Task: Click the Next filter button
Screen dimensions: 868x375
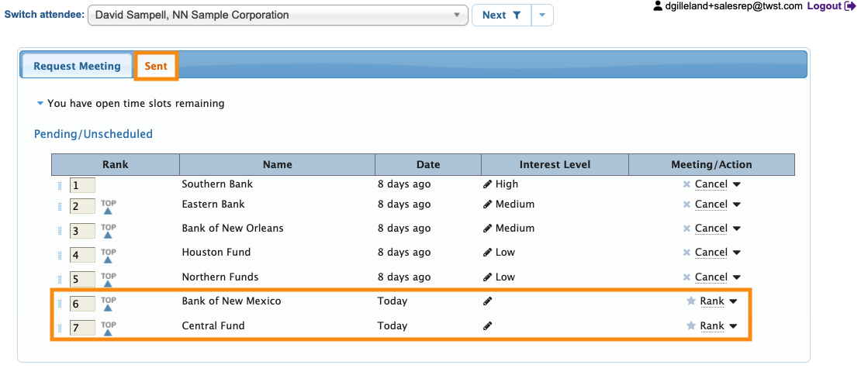Action: (x=501, y=15)
